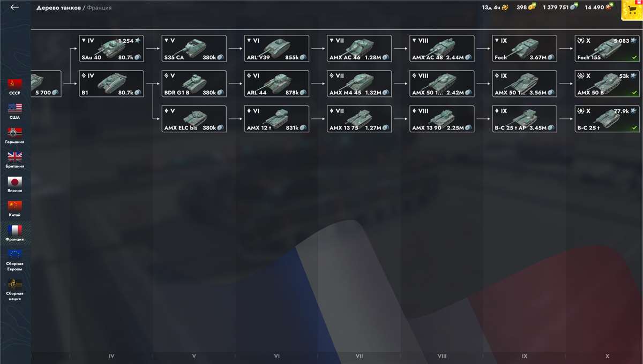Choose the AMX AC 46 card
Image resolution: width=643 pixels, height=364 pixels.
point(359,48)
